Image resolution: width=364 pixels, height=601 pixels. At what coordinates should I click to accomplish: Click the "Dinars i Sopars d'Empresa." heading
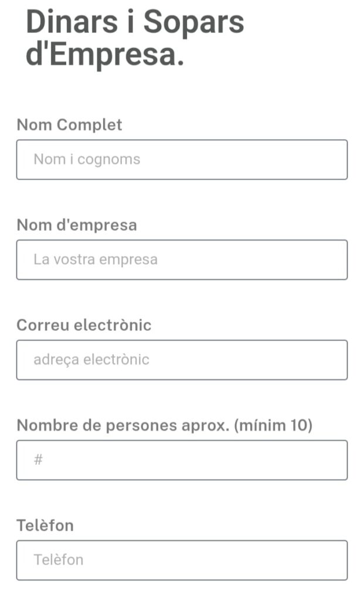pos(135,39)
